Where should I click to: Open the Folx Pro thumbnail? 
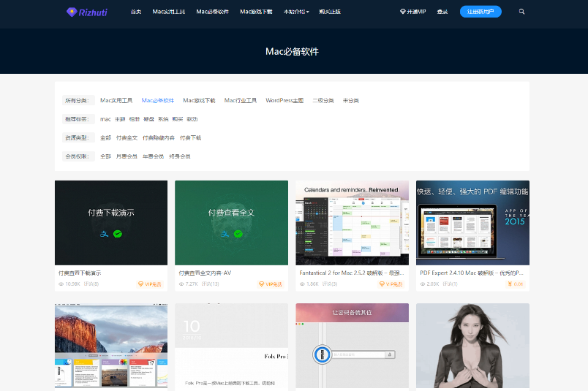click(231, 346)
